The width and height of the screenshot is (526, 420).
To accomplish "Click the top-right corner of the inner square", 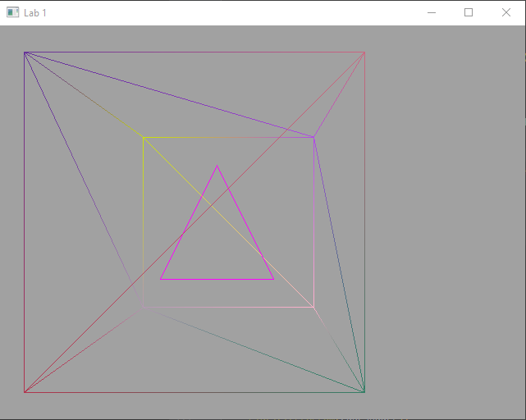I will point(313,138).
